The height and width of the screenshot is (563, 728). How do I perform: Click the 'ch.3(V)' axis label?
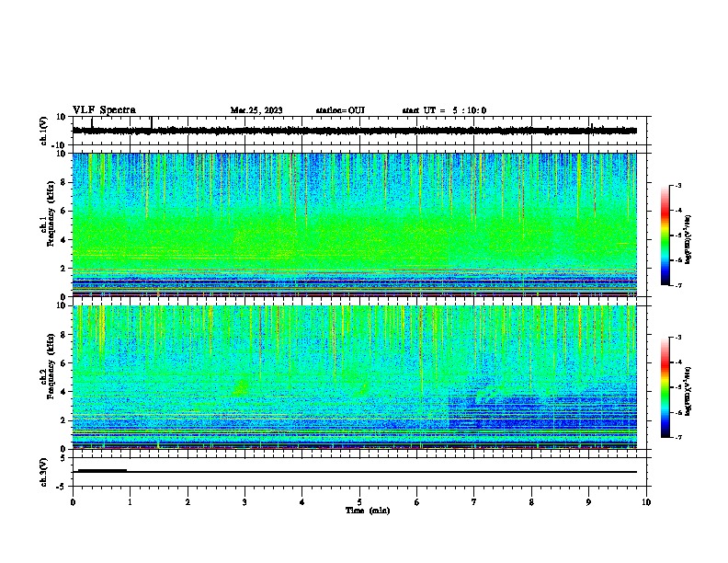point(43,472)
